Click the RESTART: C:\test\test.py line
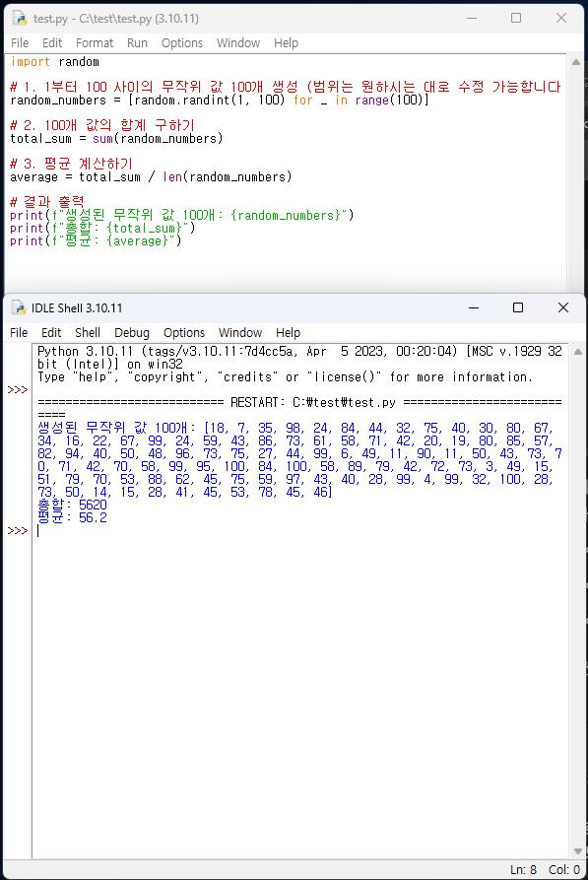 coord(299,402)
